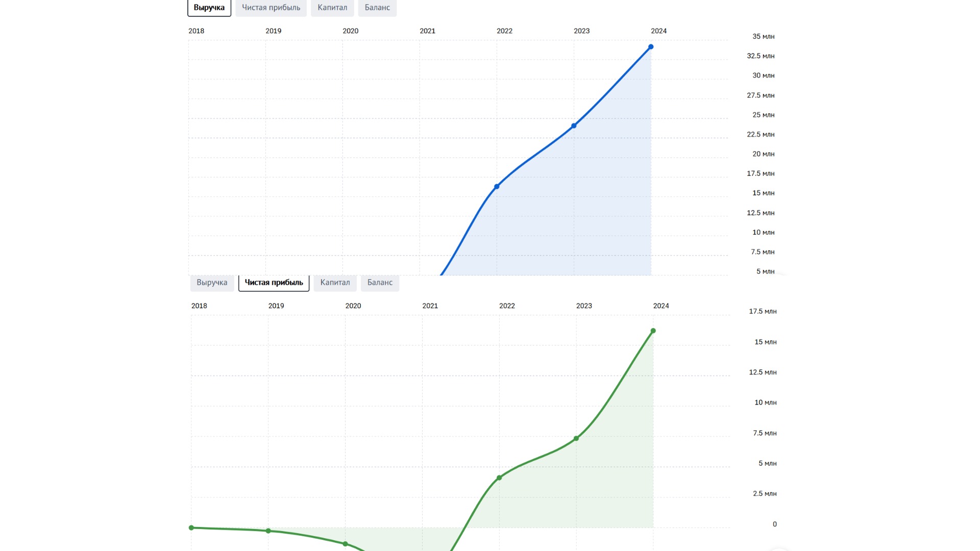
Task: Click the 2024 data point on blue revenue line
Action: click(x=651, y=47)
